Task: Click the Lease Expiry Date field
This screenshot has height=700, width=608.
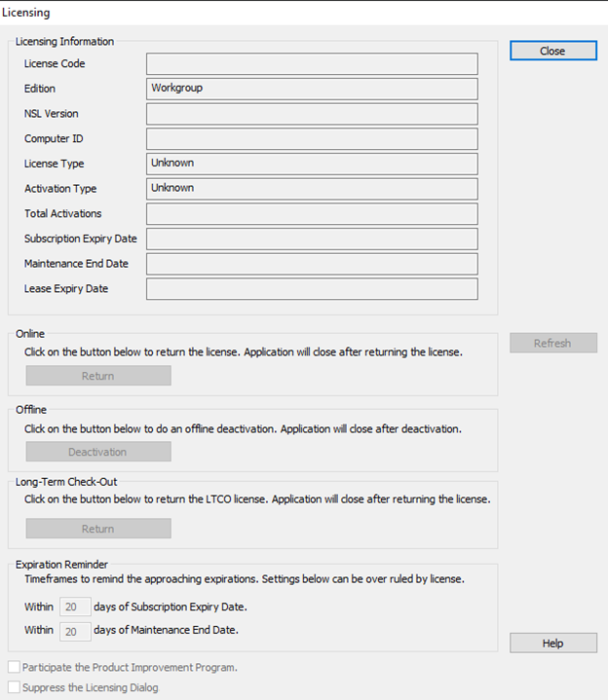Action: pos(312,289)
